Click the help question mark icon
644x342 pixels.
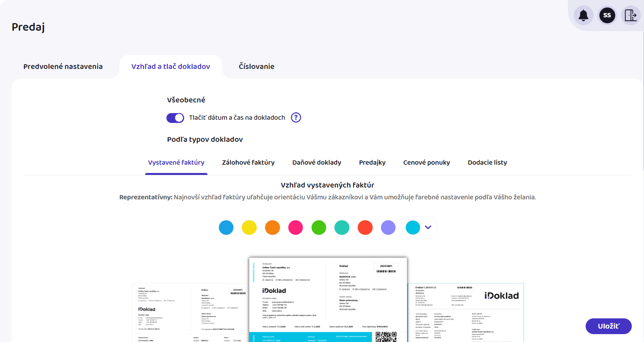tap(296, 117)
